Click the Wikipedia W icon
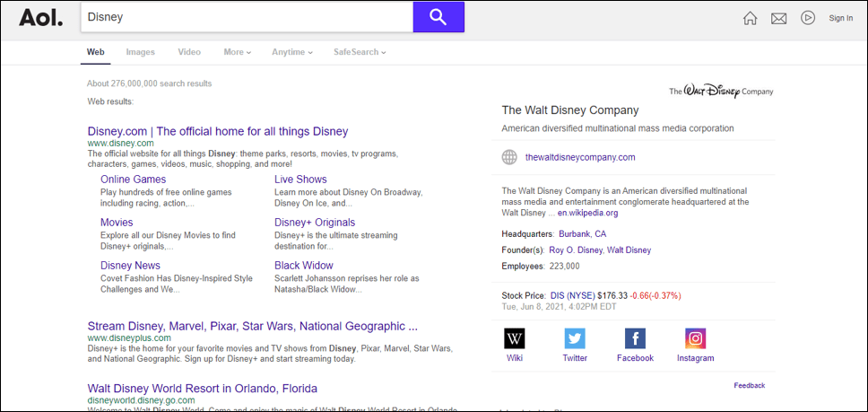The width and height of the screenshot is (868, 412). [x=515, y=338]
